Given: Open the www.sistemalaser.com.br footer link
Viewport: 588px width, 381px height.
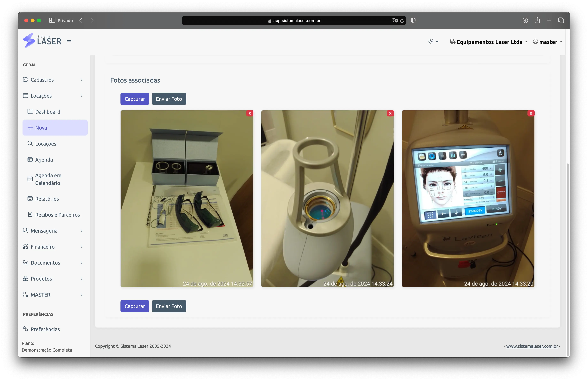Looking at the screenshot, I should (532, 346).
